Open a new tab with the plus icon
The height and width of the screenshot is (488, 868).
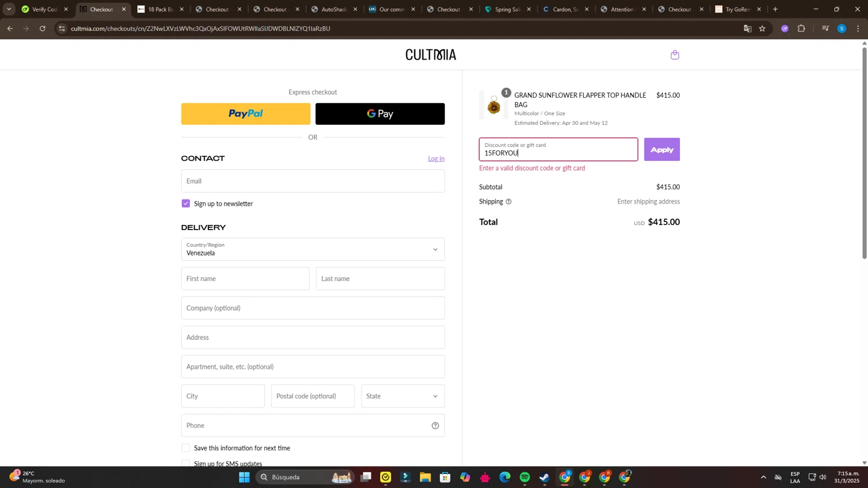(775, 9)
